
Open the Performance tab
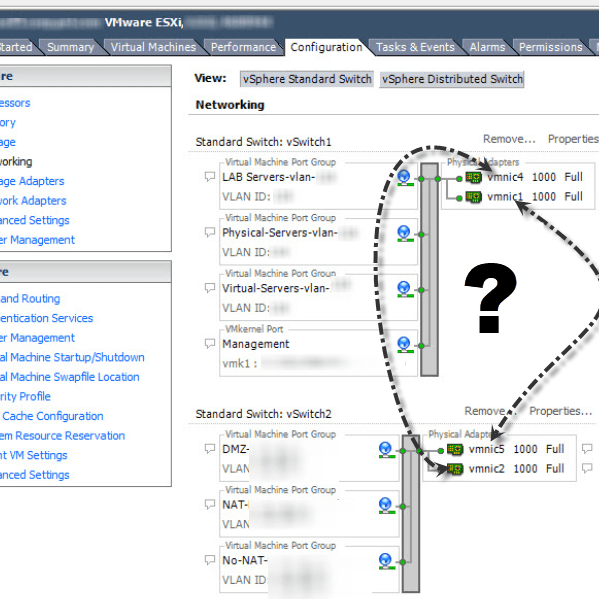[243, 47]
